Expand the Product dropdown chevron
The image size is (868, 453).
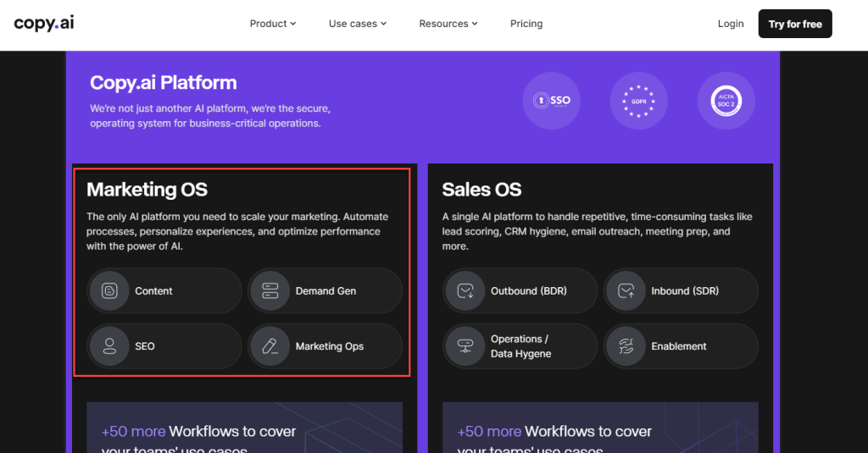293,24
